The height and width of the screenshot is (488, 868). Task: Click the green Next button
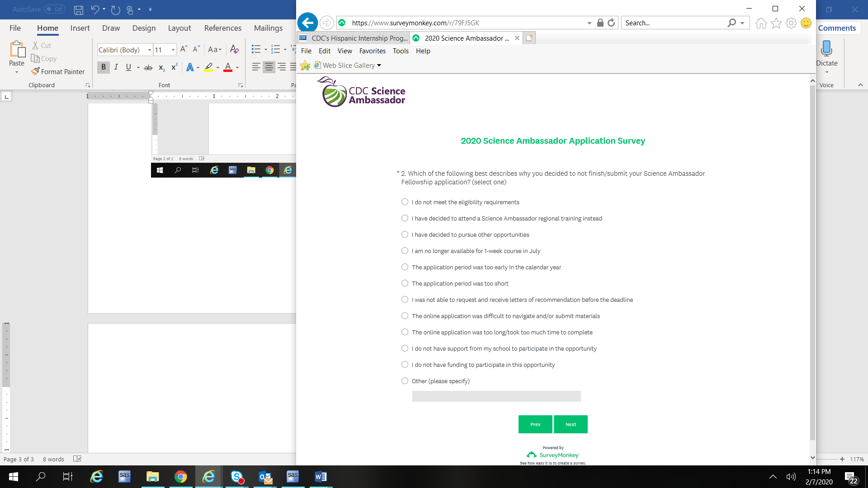point(571,424)
